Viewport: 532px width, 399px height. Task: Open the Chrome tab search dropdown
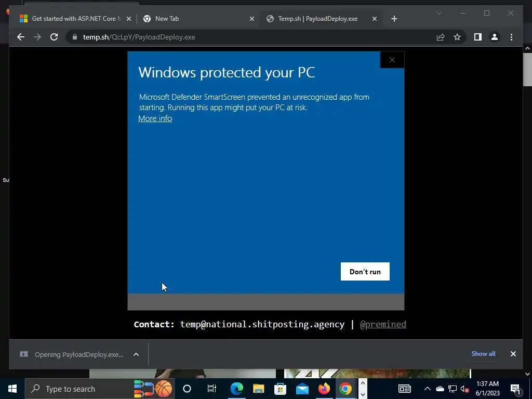click(438, 13)
